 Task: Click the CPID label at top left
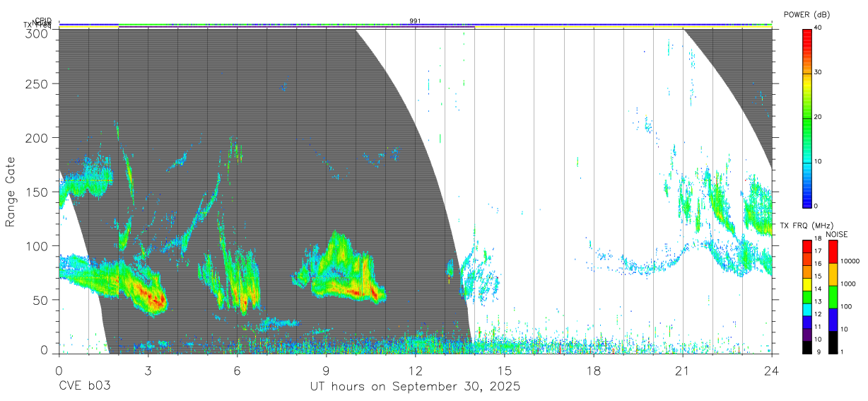coord(43,21)
